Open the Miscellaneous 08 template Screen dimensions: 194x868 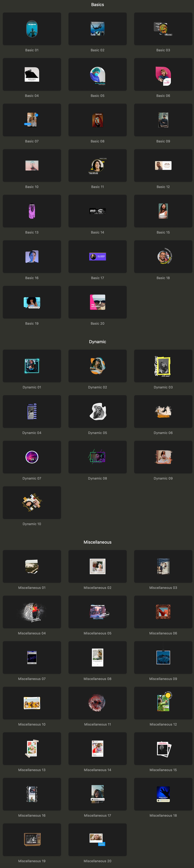[97, 657]
